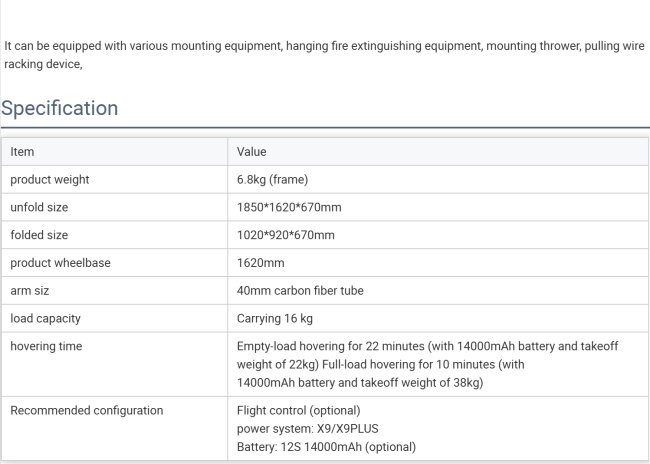Image resolution: width=650 pixels, height=464 pixels.
Task: Select the 40mm carbon fiber tube value
Action: [x=300, y=291]
